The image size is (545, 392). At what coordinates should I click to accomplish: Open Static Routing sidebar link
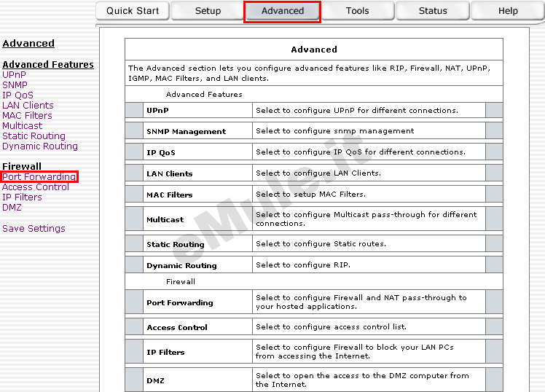coord(34,136)
